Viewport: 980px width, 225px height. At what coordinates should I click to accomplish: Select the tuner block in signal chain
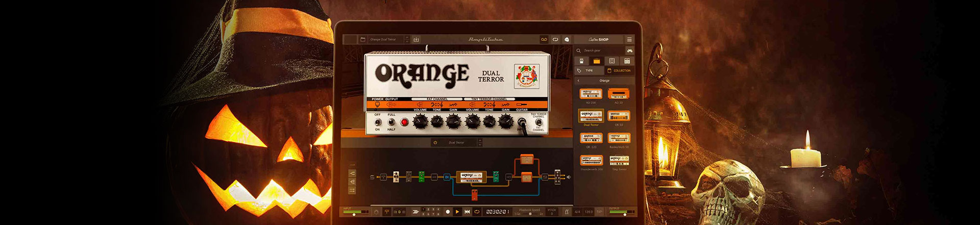(383, 177)
